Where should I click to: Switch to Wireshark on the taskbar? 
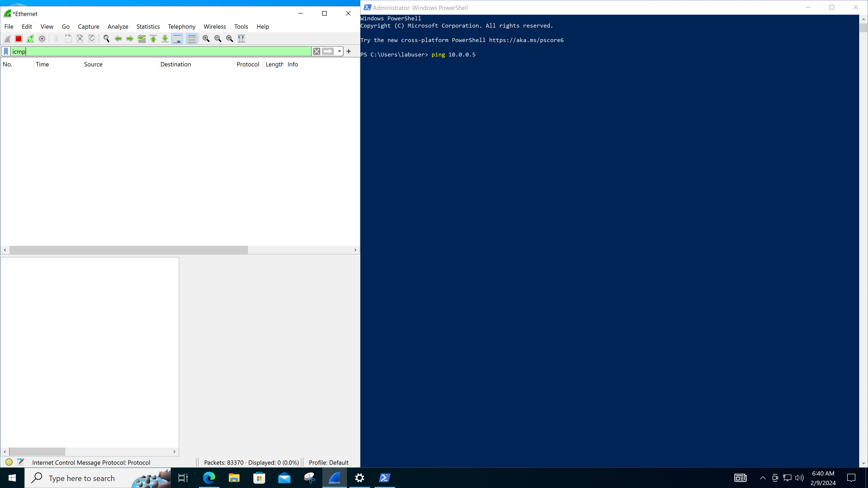[x=335, y=478]
